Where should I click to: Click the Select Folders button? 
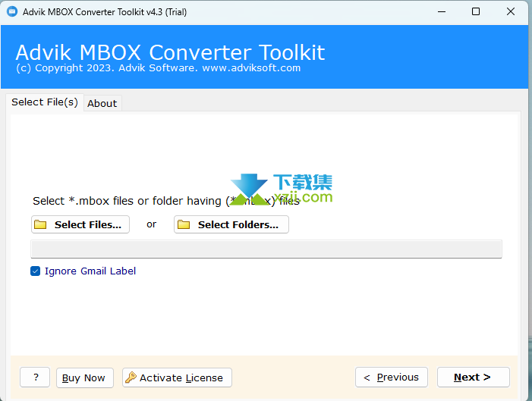pyautogui.click(x=231, y=224)
